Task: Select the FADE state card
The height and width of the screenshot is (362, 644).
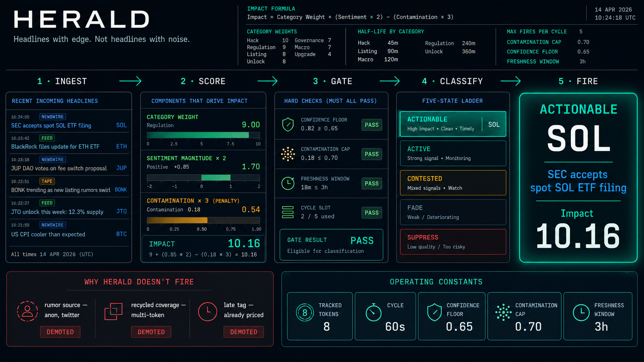Action: tap(453, 212)
